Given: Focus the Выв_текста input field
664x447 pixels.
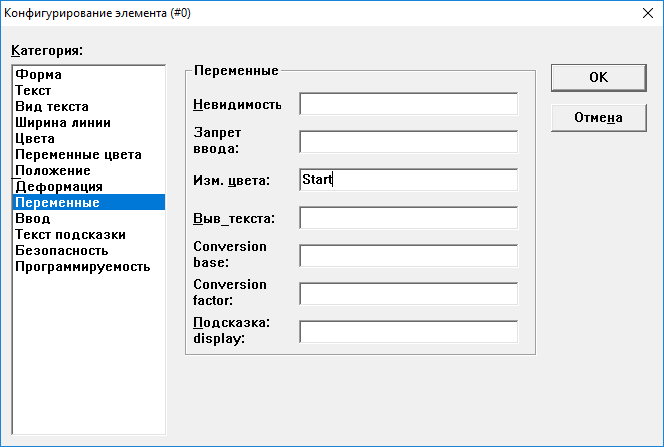Looking at the screenshot, I should (408, 218).
